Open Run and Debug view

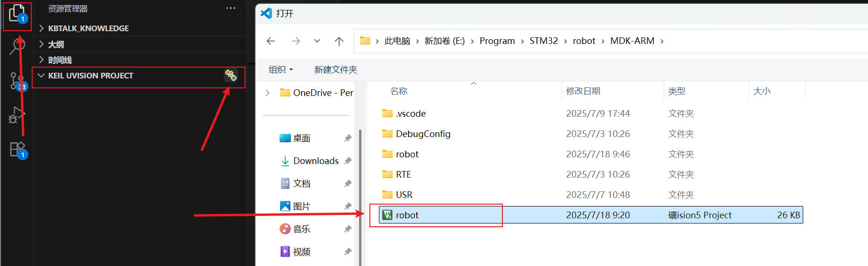(17, 115)
